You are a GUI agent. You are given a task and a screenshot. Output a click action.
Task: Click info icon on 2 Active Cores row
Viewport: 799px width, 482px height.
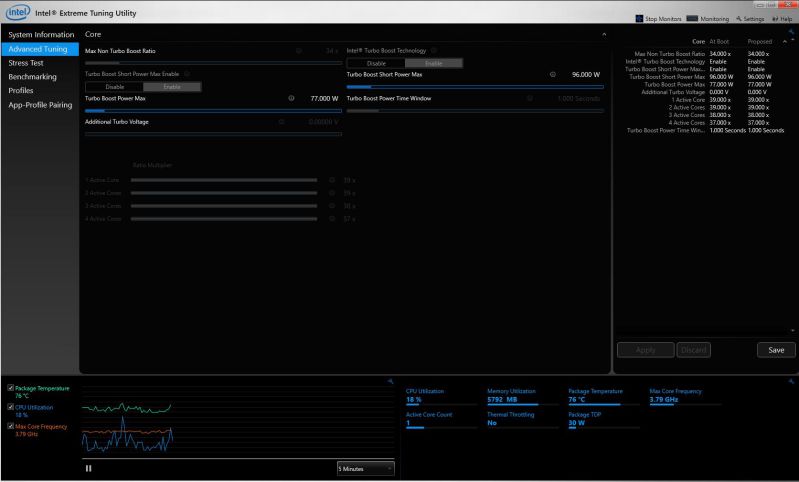point(332,193)
